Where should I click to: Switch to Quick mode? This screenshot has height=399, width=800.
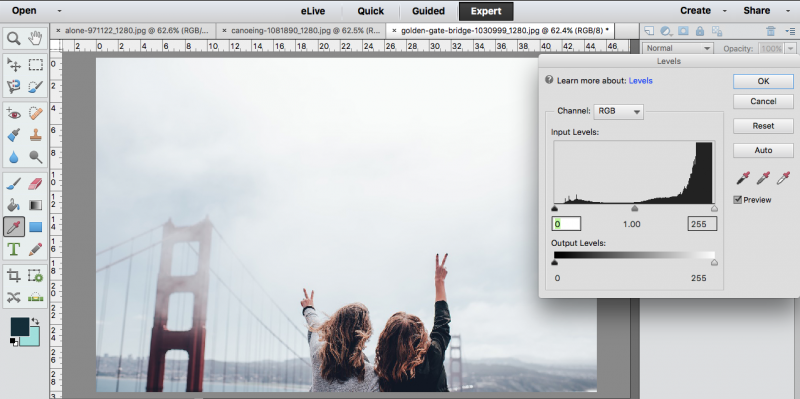point(370,11)
